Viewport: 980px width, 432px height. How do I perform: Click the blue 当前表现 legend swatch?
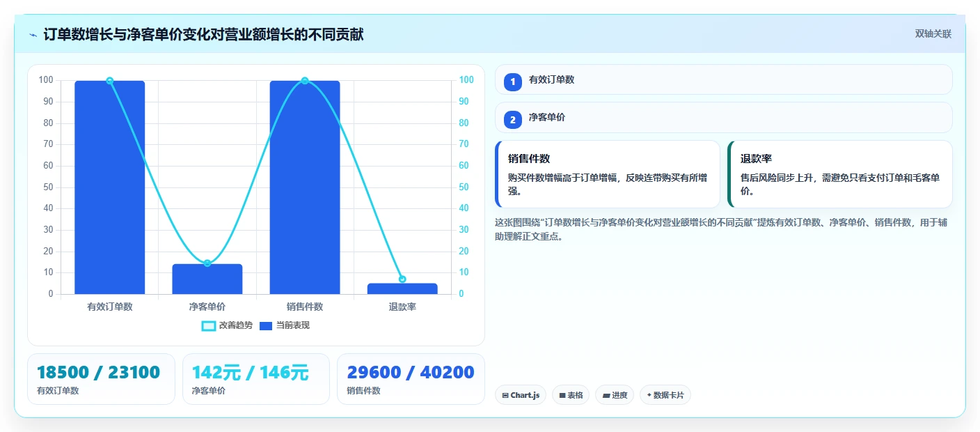pos(266,326)
